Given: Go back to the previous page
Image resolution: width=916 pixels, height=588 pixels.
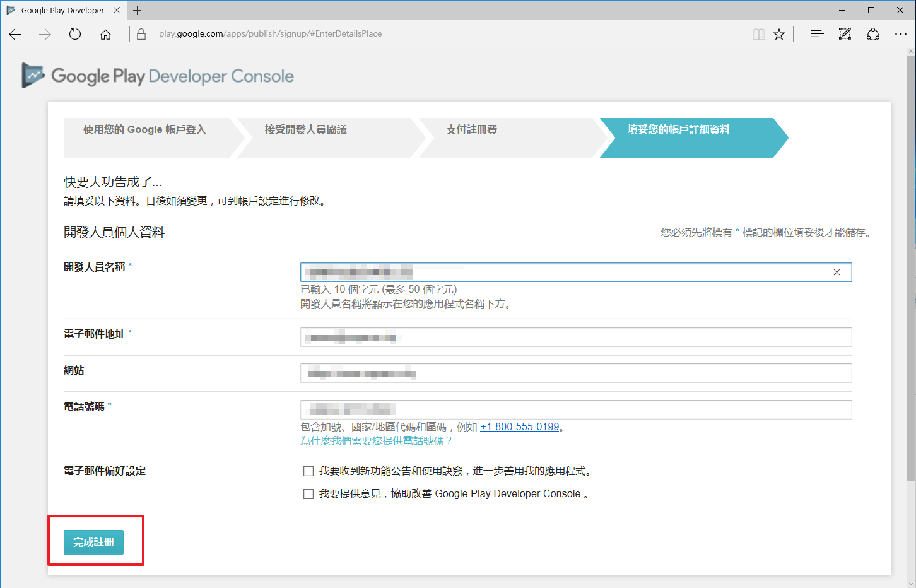Looking at the screenshot, I should 15,34.
